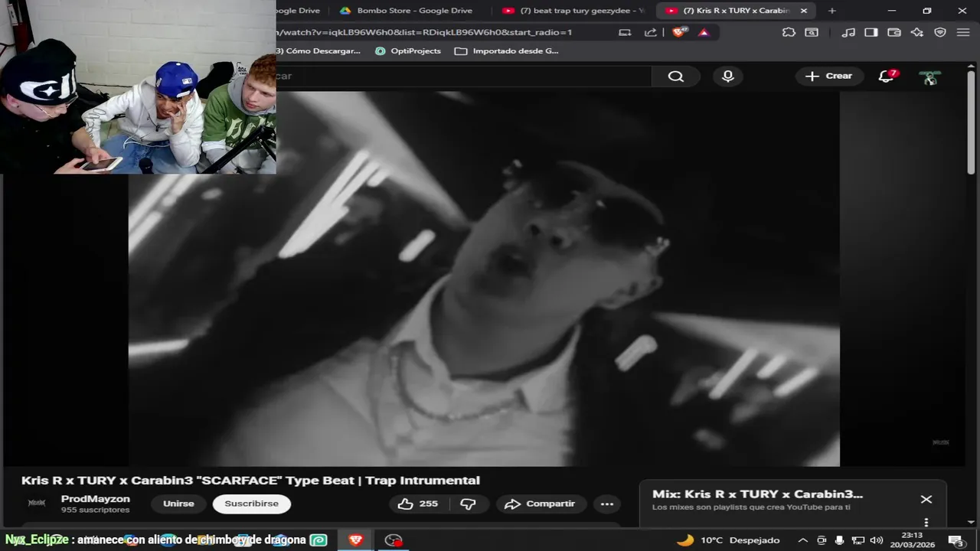Open OptiProjects bookmark
Viewport: 980px width, 551px height.
[x=407, y=51]
